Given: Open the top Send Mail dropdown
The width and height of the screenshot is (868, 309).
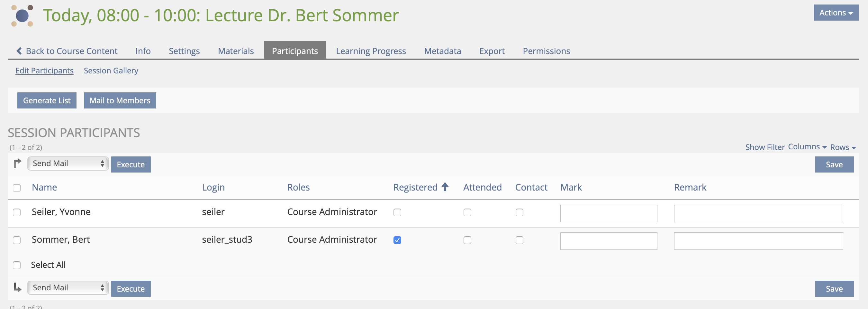Looking at the screenshot, I should click(68, 164).
